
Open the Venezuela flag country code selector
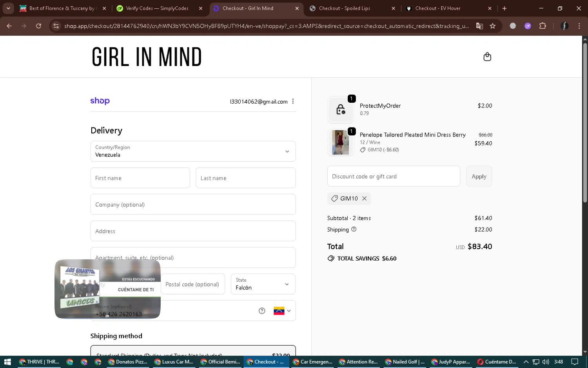282,311
